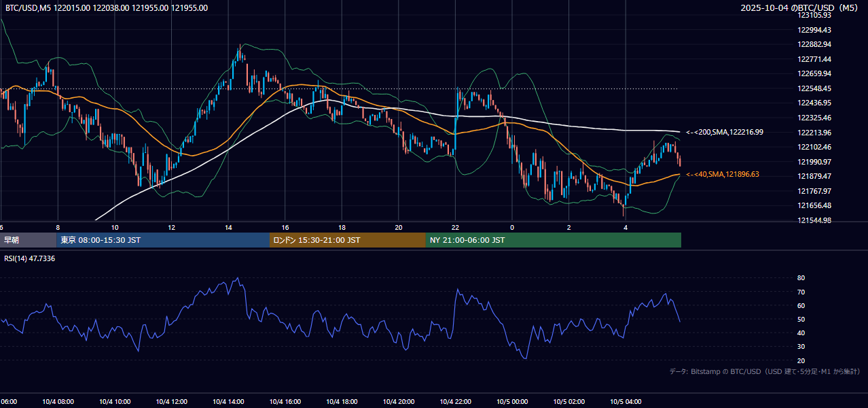Click the bottom time label 10/4 16:00
This screenshot has width=868, height=408.
[x=285, y=402]
